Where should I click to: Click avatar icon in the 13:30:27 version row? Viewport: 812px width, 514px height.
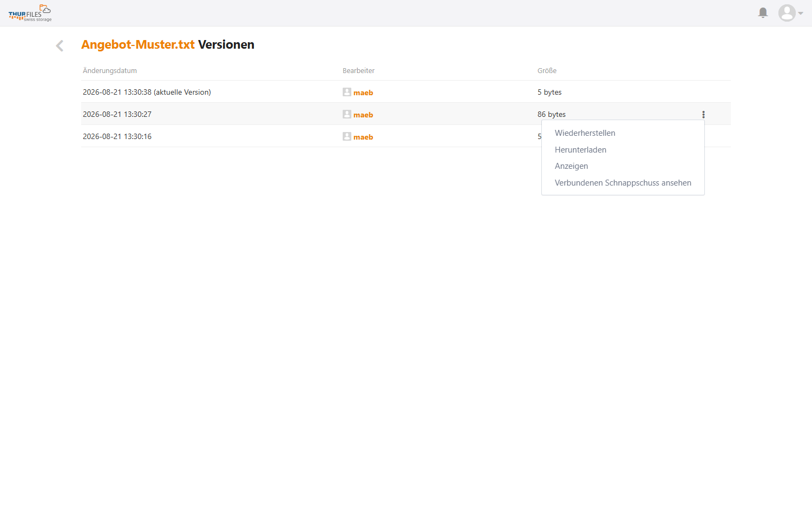pos(347,114)
